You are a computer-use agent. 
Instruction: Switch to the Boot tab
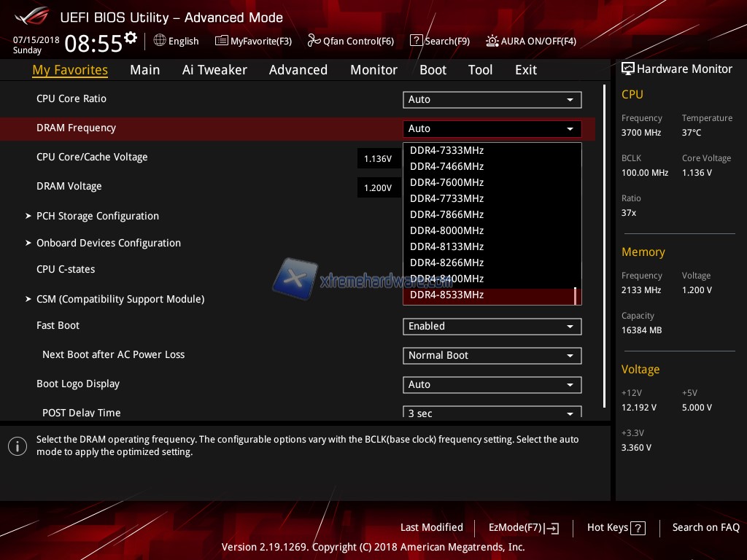point(433,70)
